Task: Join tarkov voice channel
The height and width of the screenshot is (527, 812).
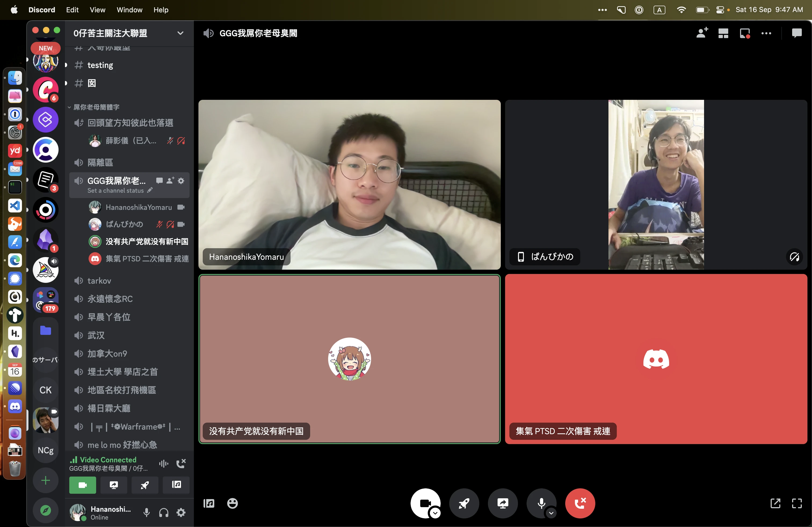Action: coord(129,281)
